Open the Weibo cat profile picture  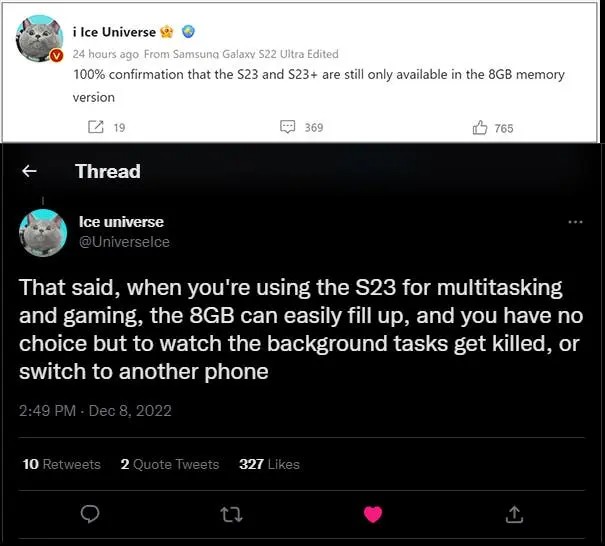[x=40, y=39]
